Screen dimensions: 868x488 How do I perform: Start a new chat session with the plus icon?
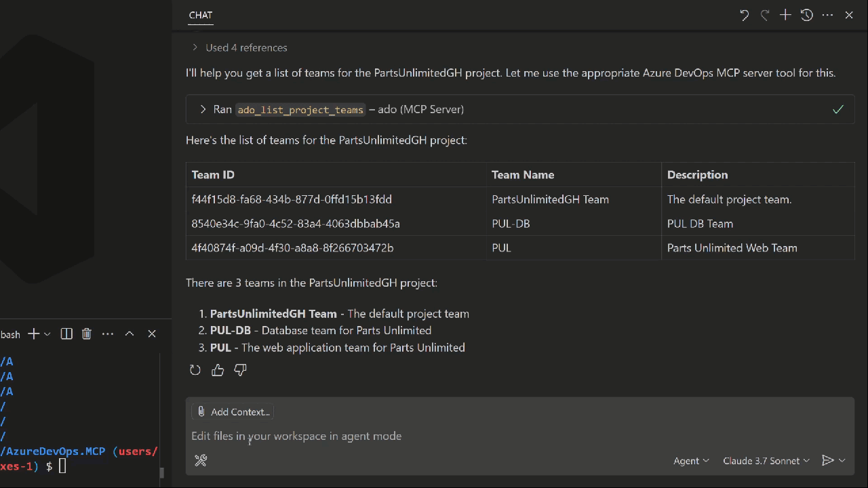pos(785,14)
